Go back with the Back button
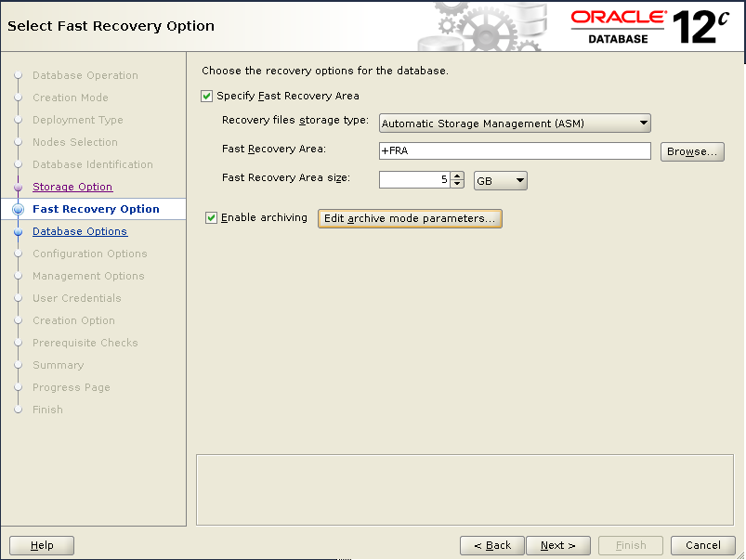The image size is (746, 560). (492, 545)
